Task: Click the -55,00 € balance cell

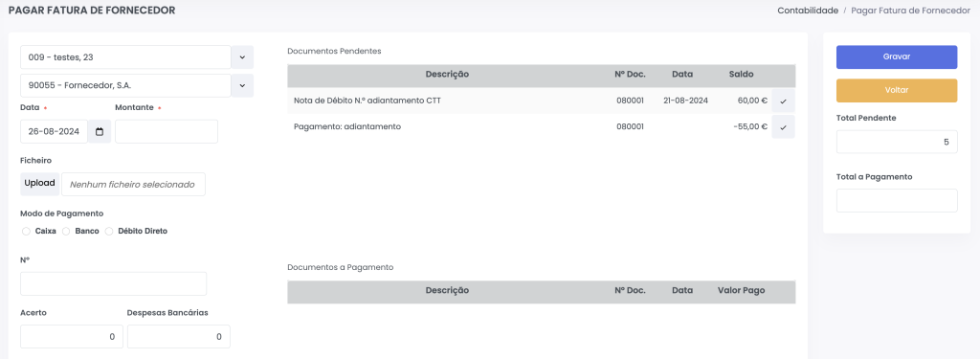Action: coord(750,126)
